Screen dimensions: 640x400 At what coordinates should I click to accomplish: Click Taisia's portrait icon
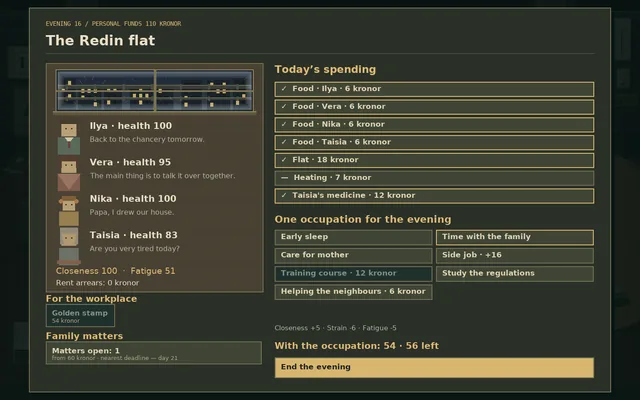[69, 246]
